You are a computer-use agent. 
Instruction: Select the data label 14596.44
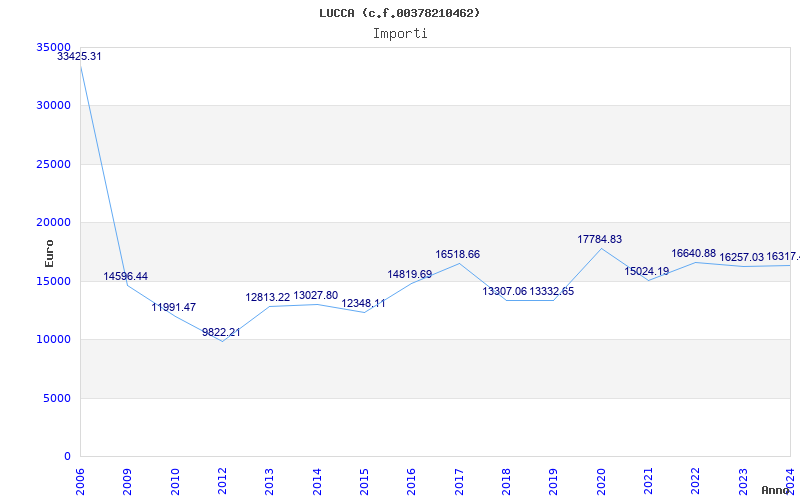pyautogui.click(x=126, y=277)
